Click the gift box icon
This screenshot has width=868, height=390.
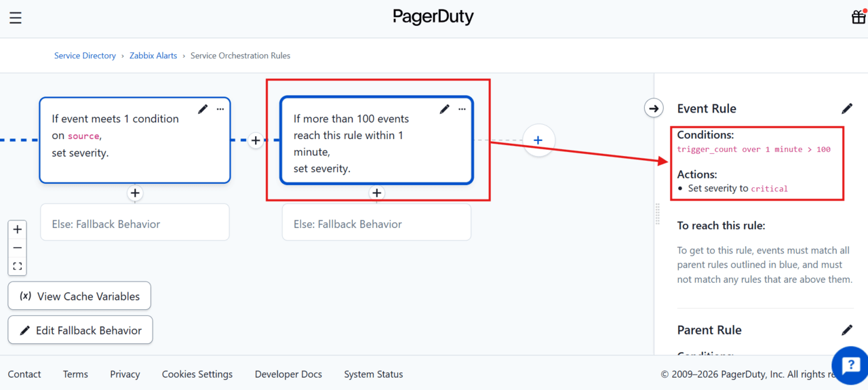859,17
